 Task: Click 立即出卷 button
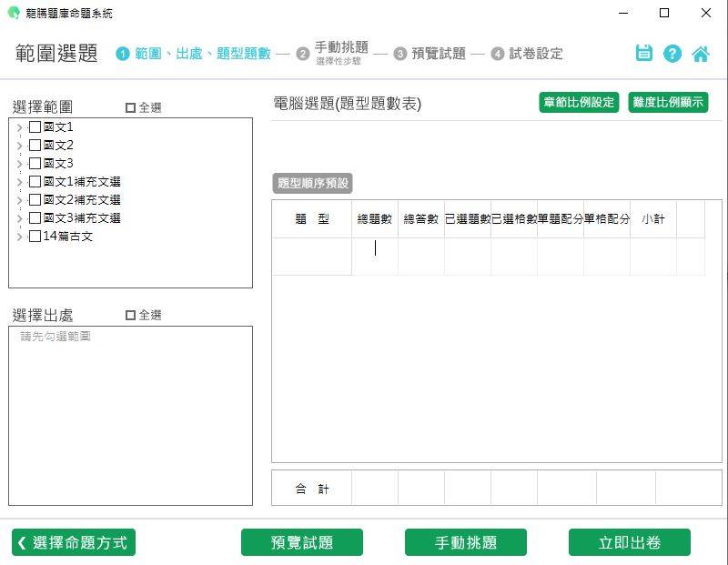tap(630, 542)
